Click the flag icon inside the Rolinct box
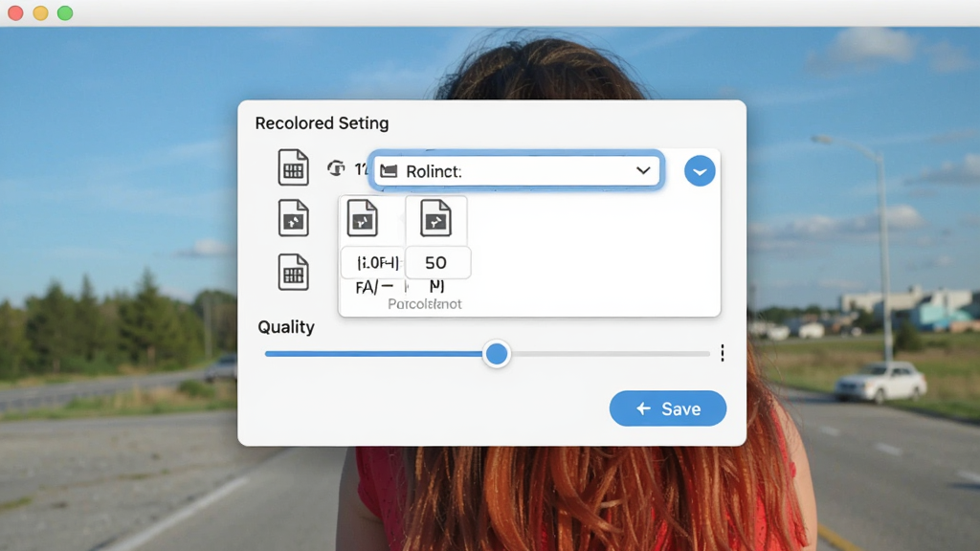Screen dimensions: 980x551 tap(389, 171)
